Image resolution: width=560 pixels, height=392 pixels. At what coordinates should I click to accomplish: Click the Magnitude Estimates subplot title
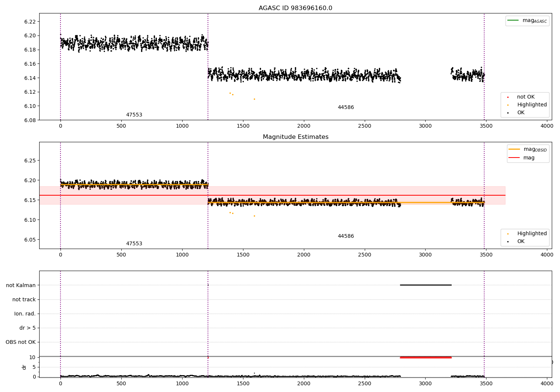tap(295, 137)
